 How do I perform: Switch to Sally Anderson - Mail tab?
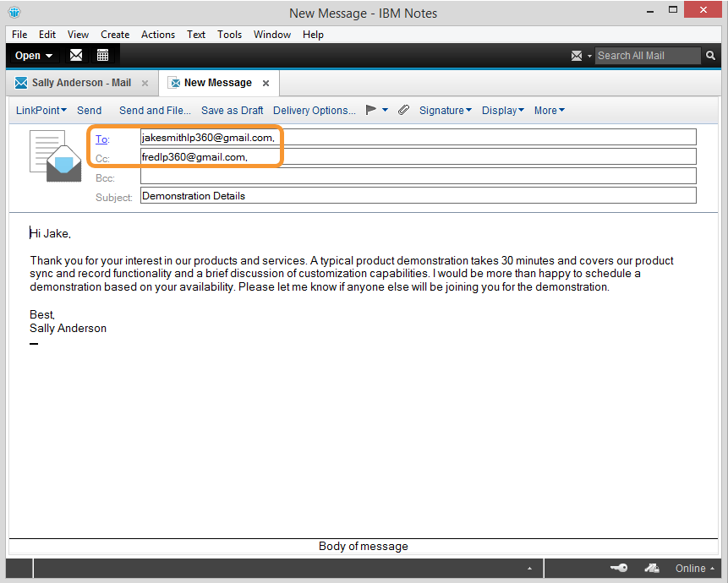pos(81,83)
